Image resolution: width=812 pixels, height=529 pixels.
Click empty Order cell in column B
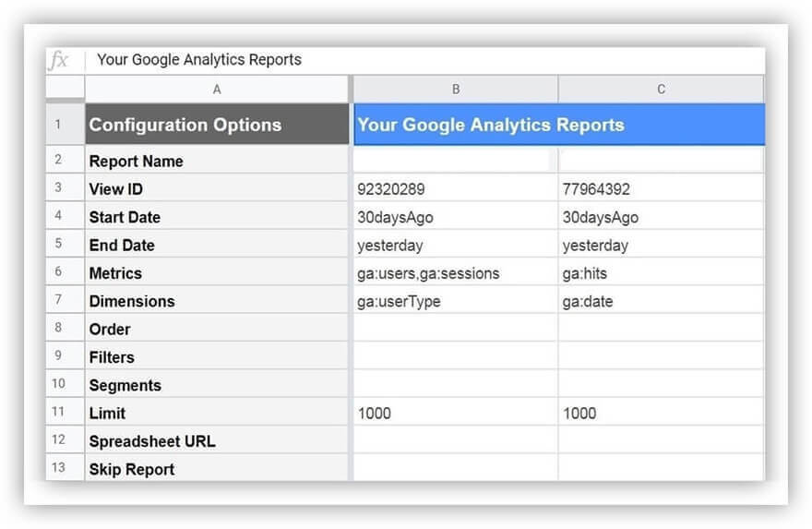pyautogui.click(x=456, y=328)
